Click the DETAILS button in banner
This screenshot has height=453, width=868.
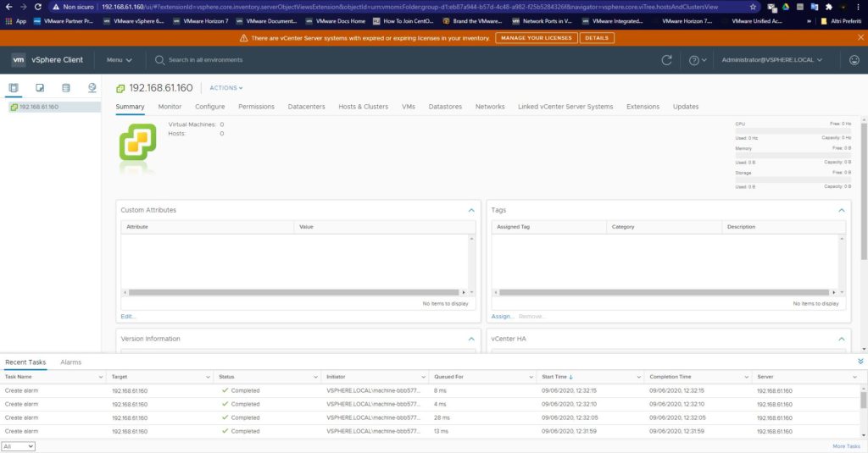coord(597,38)
